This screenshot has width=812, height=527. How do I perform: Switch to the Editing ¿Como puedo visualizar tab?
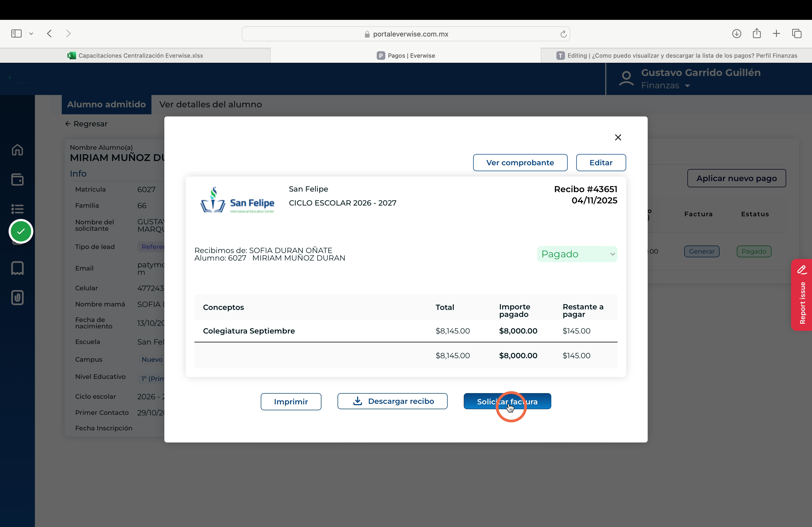[x=677, y=56]
